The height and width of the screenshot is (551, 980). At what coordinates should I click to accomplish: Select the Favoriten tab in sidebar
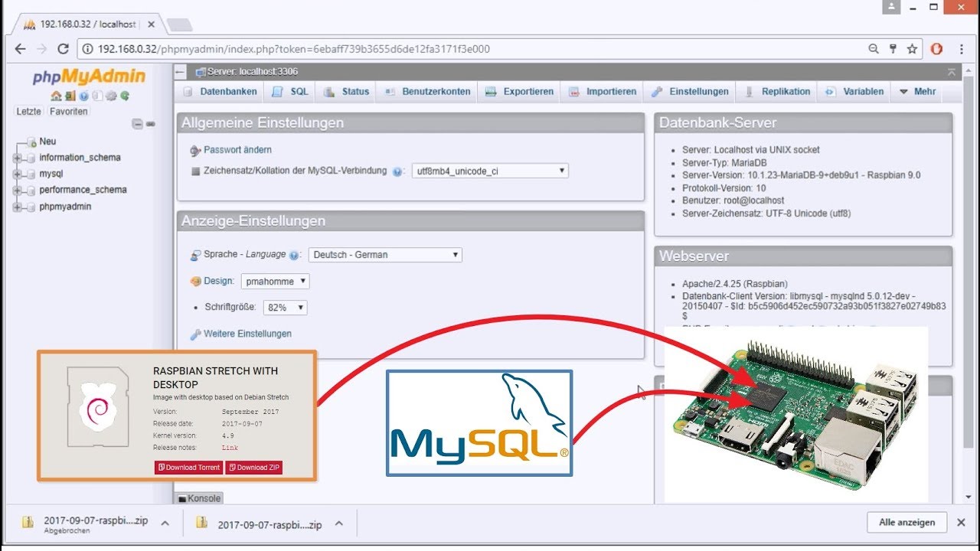click(x=69, y=112)
